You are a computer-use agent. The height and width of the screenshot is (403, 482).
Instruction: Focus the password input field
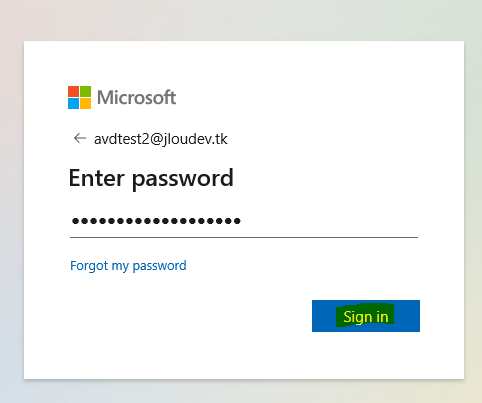[244, 221]
